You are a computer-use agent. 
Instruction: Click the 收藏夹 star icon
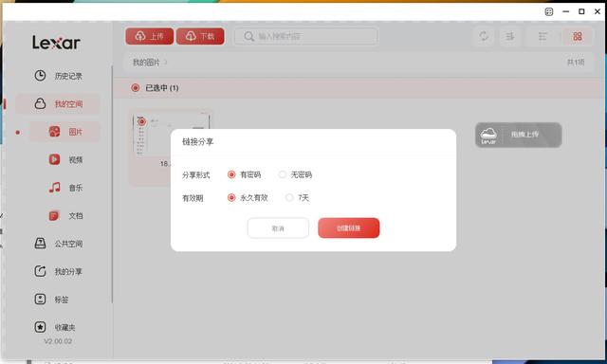point(40,327)
